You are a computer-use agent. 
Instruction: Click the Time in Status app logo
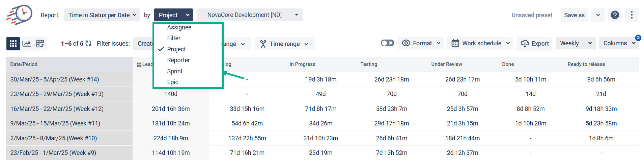[x=19, y=15]
